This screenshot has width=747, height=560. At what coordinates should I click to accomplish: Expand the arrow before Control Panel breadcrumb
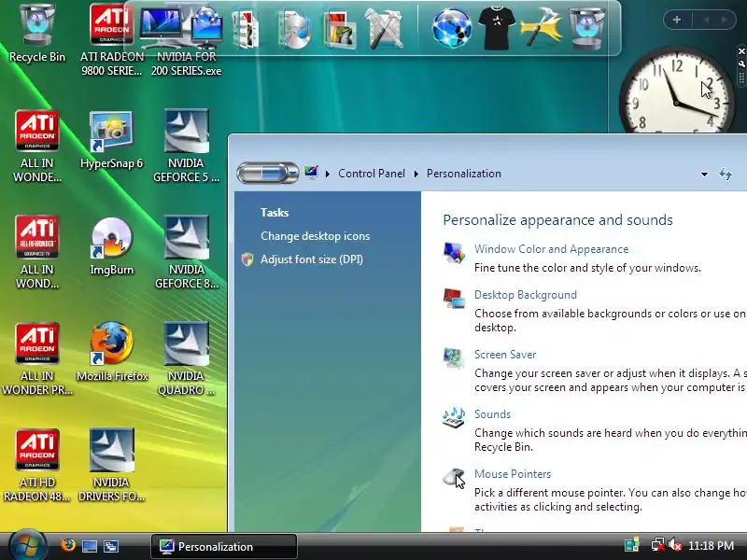pyautogui.click(x=328, y=174)
